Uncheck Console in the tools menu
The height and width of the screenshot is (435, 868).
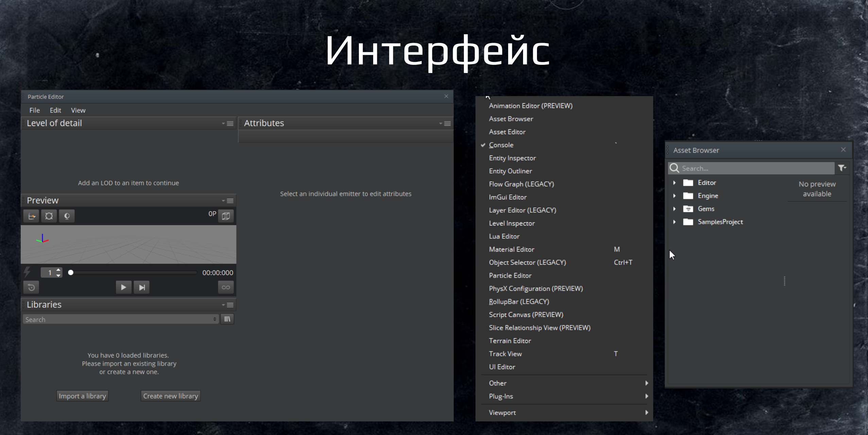coord(501,145)
